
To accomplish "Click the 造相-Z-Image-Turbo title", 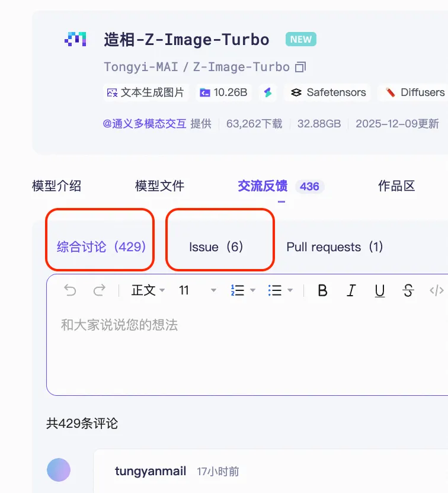I will coord(187,40).
